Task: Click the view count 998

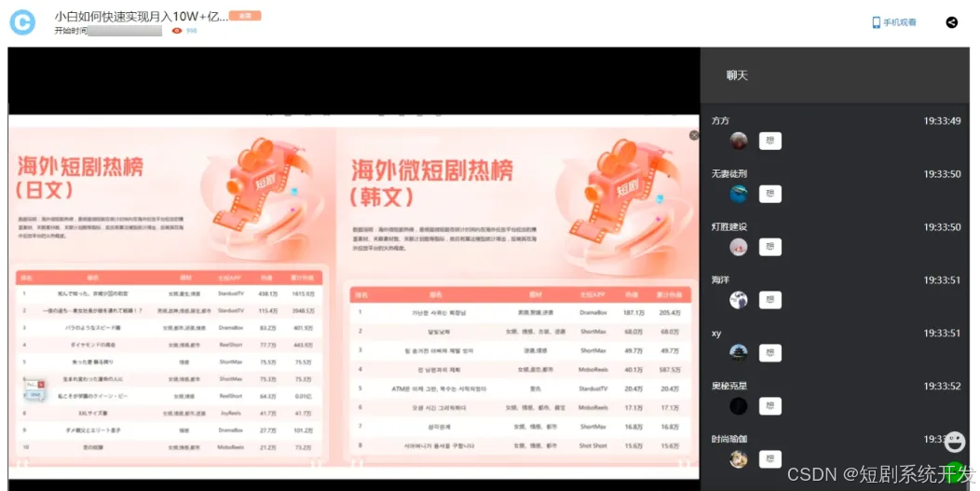Action: [x=191, y=31]
